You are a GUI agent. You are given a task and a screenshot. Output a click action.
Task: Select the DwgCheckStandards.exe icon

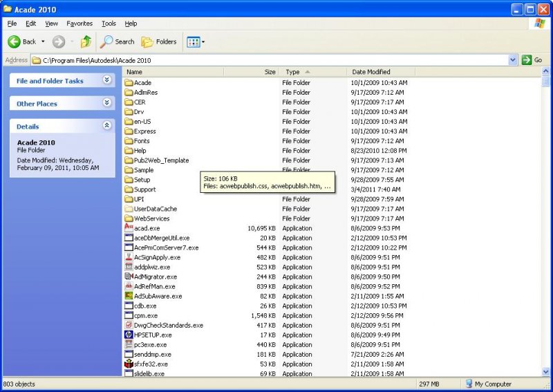[129, 325]
